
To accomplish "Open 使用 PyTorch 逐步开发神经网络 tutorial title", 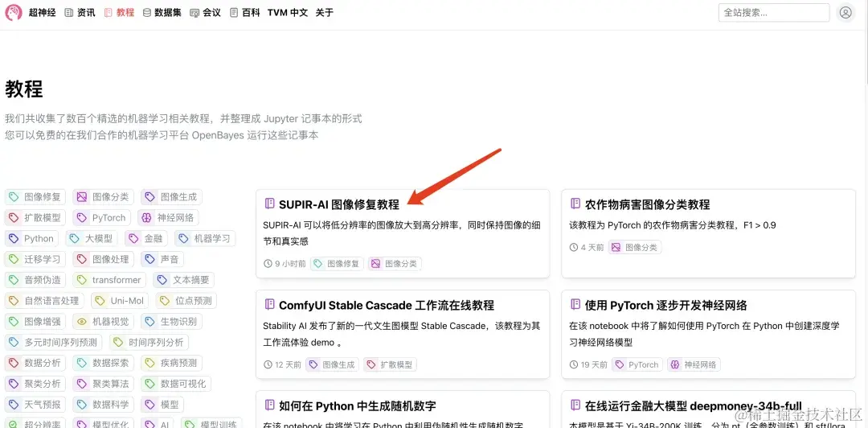I will (666, 306).
